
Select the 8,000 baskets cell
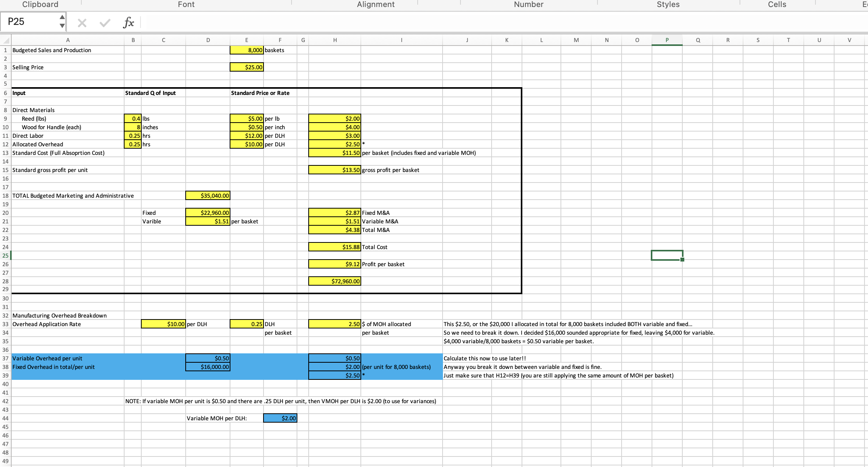(x=247, y=50)
